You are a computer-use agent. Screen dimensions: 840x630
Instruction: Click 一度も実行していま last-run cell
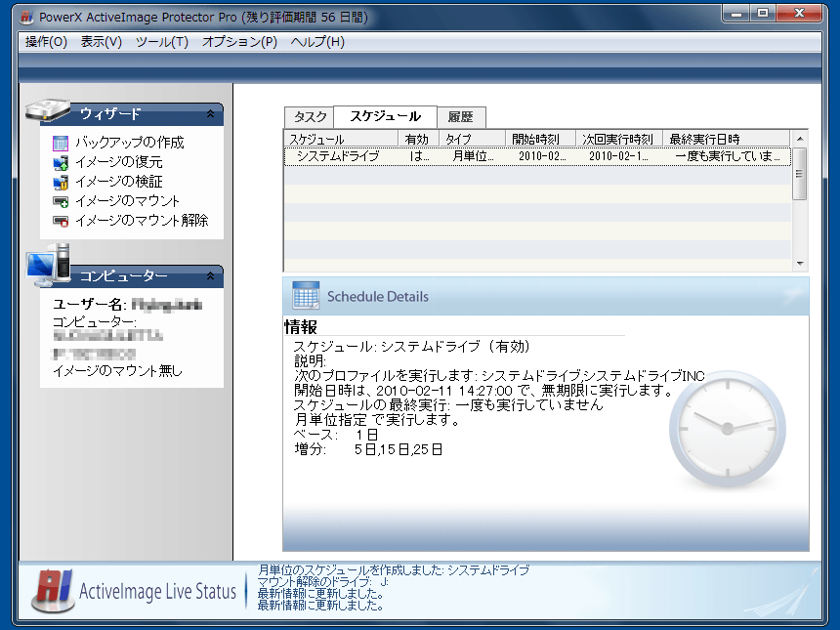[727, 156]
